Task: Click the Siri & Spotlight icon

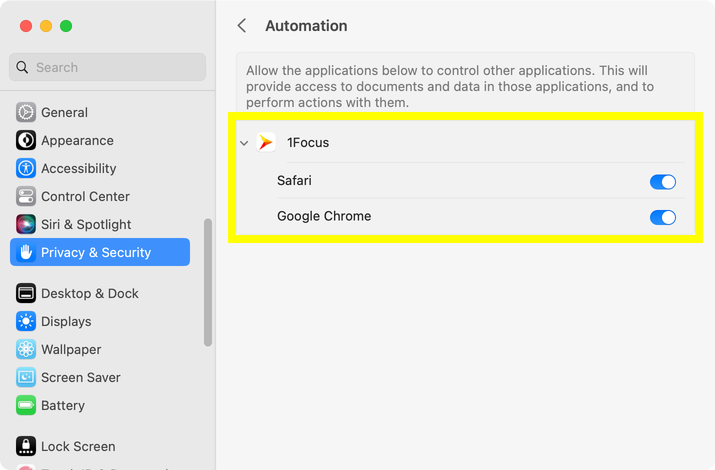Action: tap(26, 225)
